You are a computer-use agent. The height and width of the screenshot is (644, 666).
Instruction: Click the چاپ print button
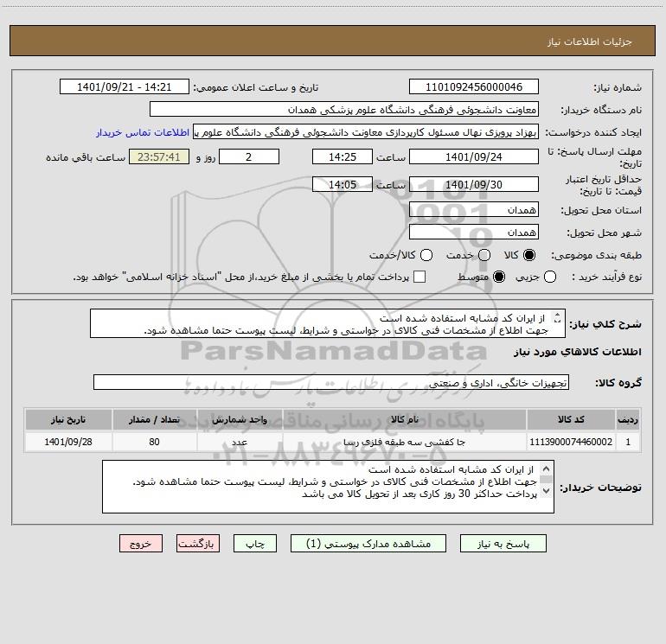pyautogui.click(x=255, y=544)
